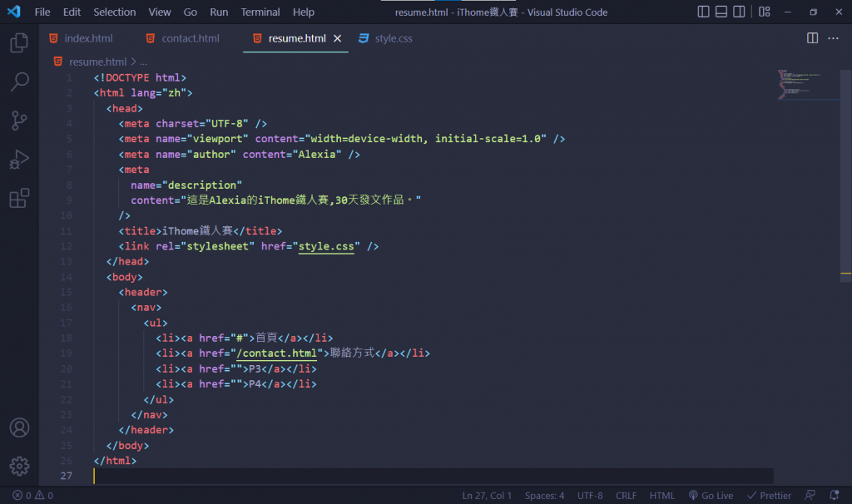Click the lang="zh" attribute
The width and height of the screenshot is (852, 504).
pyautogui.click(x=158, y=93)
